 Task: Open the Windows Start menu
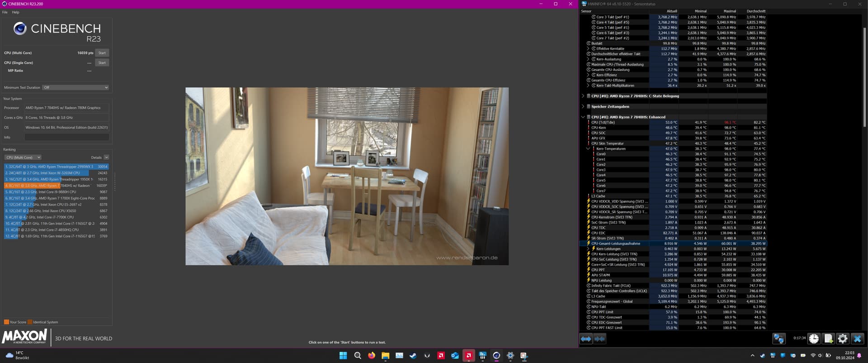[x=343, y=355]
